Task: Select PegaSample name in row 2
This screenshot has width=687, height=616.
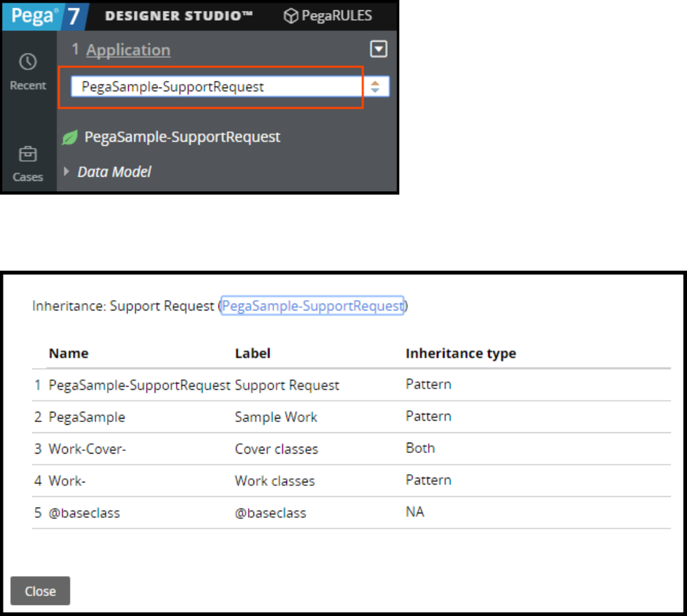Action: pos(87,417)
